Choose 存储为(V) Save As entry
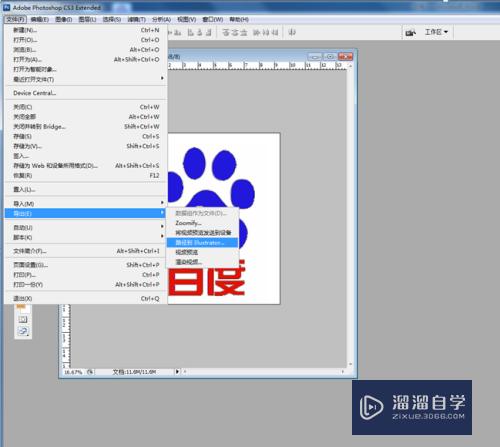Viewport: 500px width, 447px height. (x=86, y=146)
